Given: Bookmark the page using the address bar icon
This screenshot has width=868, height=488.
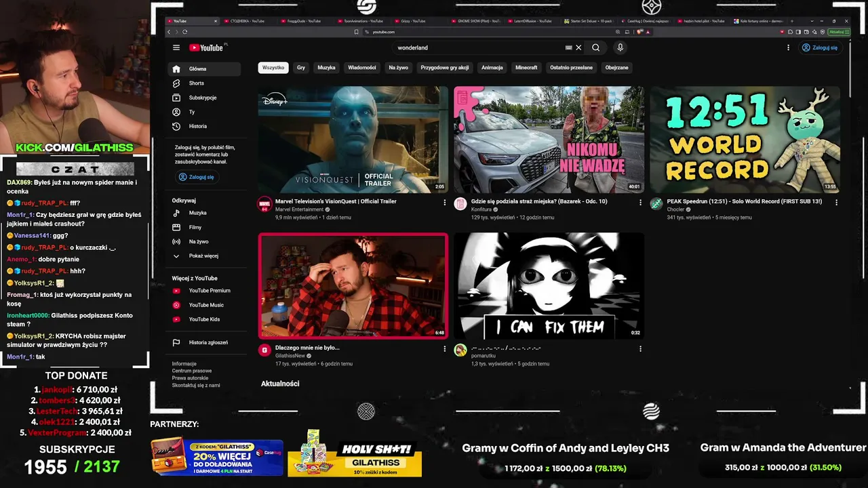Looking at the screenshot, I should (357, 32).
